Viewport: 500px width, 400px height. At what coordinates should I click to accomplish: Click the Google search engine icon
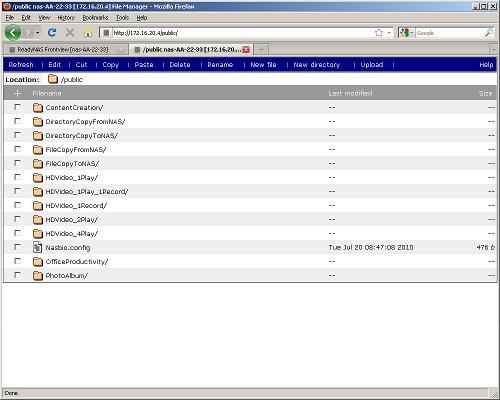pyautogui.click(x=404, y=33)
